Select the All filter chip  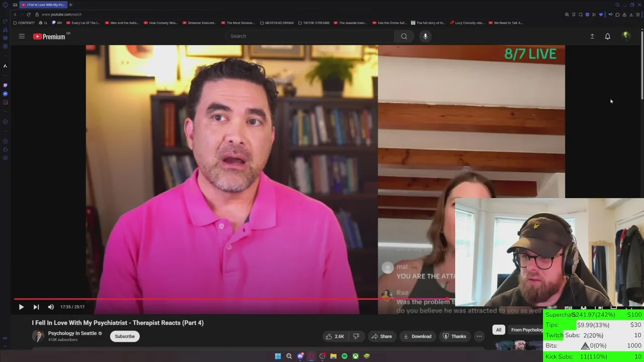coord(499,330)
